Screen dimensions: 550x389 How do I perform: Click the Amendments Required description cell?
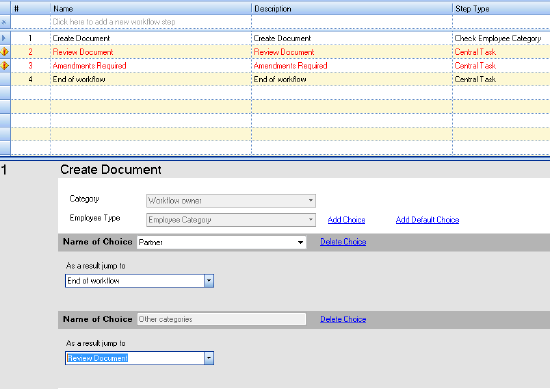pyautogui.click(x=352, y=66)
